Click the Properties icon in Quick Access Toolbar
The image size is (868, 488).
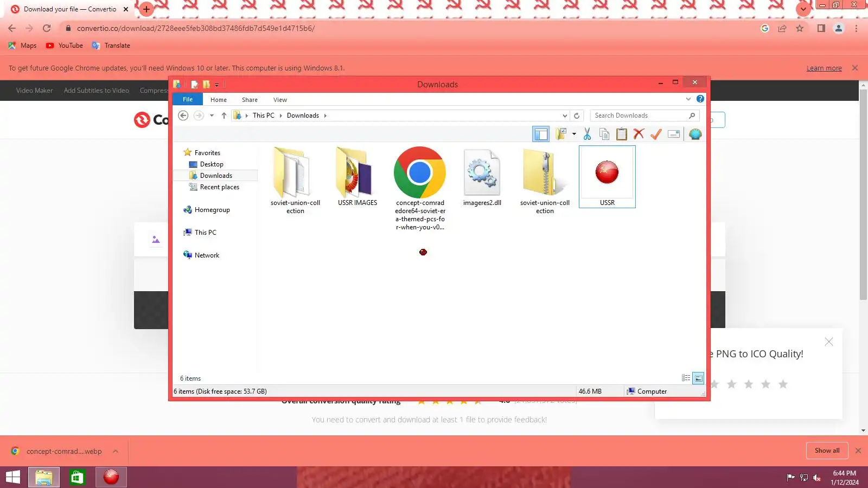pos(194,85)
